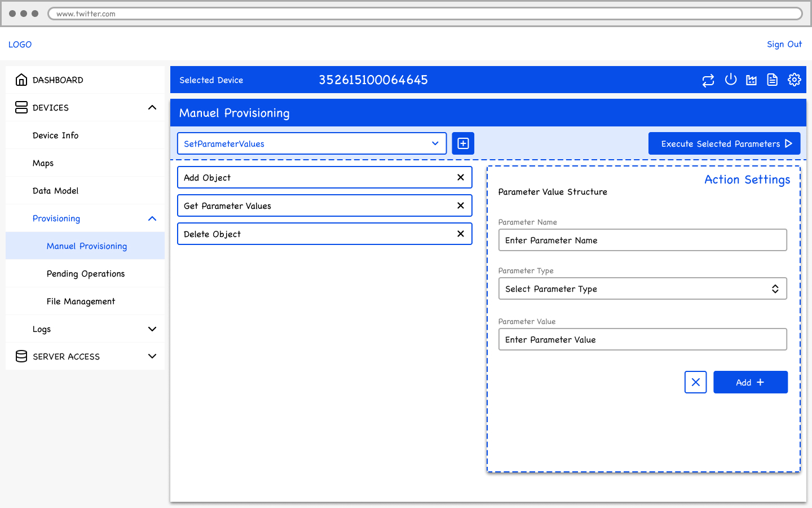Remove the Add Object row

[x=461, y=177]
